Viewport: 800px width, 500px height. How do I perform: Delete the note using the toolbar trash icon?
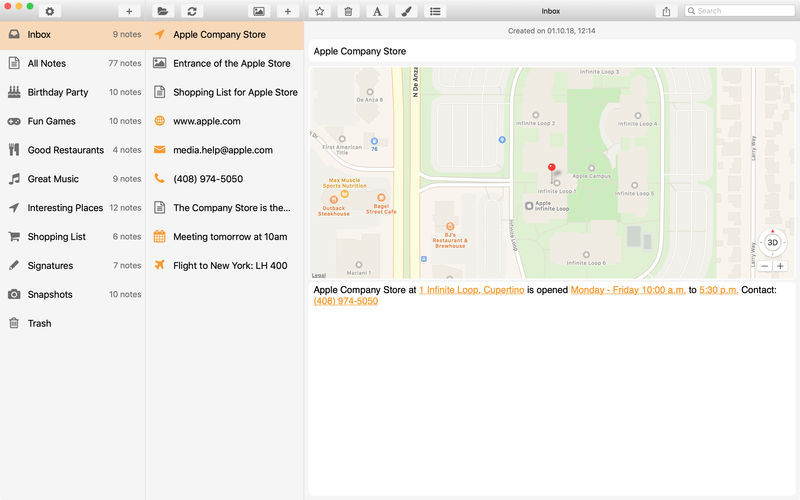pyautogui.click(x=348, y=11)
